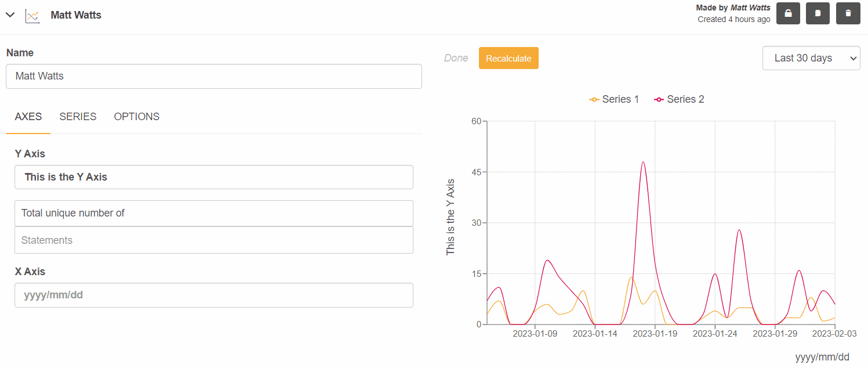This screenshot has width=868, height=368.
Task: Click the Done label
Action: pyautogui.click(x=456, y=58)
